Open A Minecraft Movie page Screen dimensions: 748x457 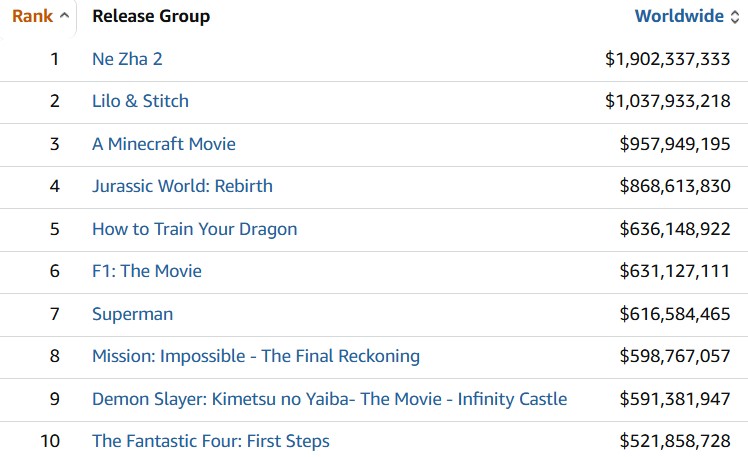coord(164,144)
